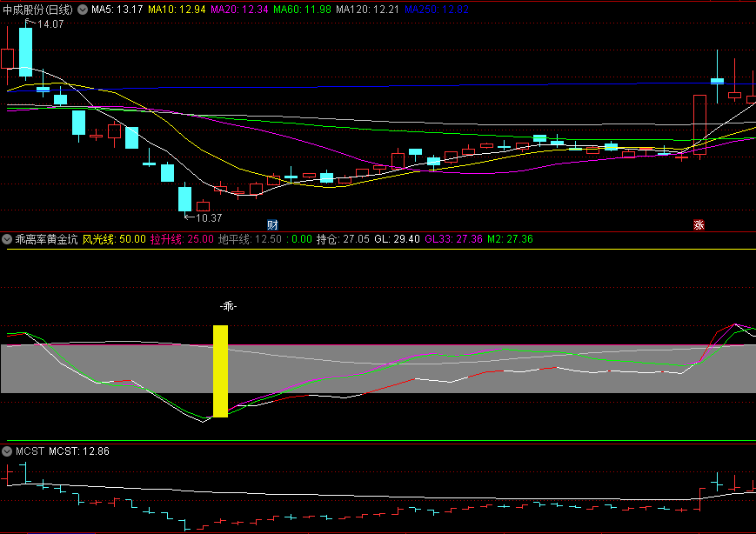The image size is (756, 534).
Task: Click the 拉升线: 25.00 value
Action: [182, 239]
